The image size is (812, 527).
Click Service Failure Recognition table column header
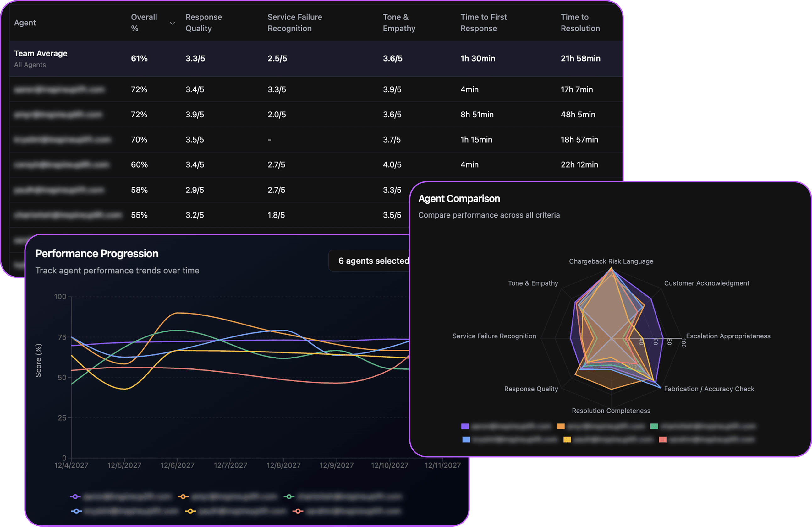(294, 23)
